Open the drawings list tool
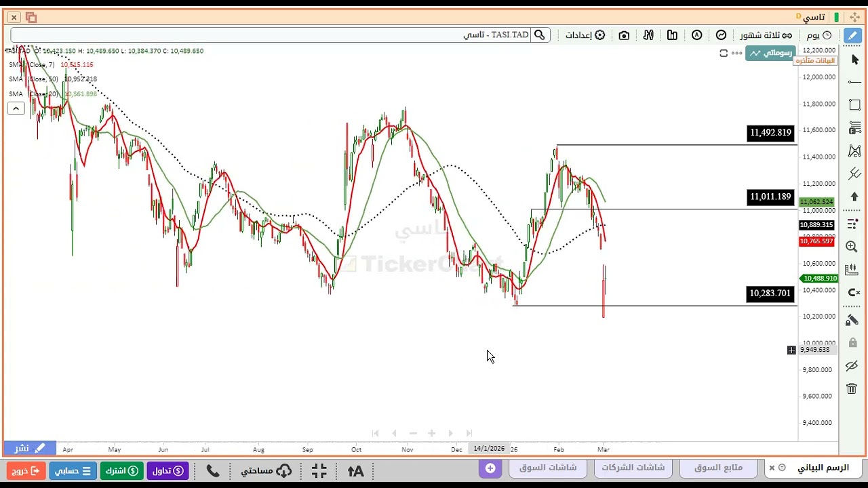Image resolution: width=868 pixels, height=488 pixels. coord(852,223)
